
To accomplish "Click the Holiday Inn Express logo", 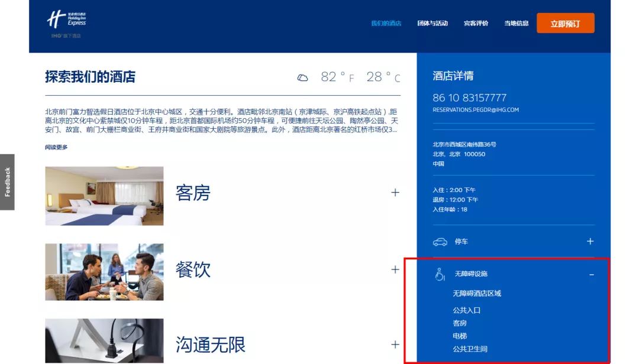I will point(66,21).
